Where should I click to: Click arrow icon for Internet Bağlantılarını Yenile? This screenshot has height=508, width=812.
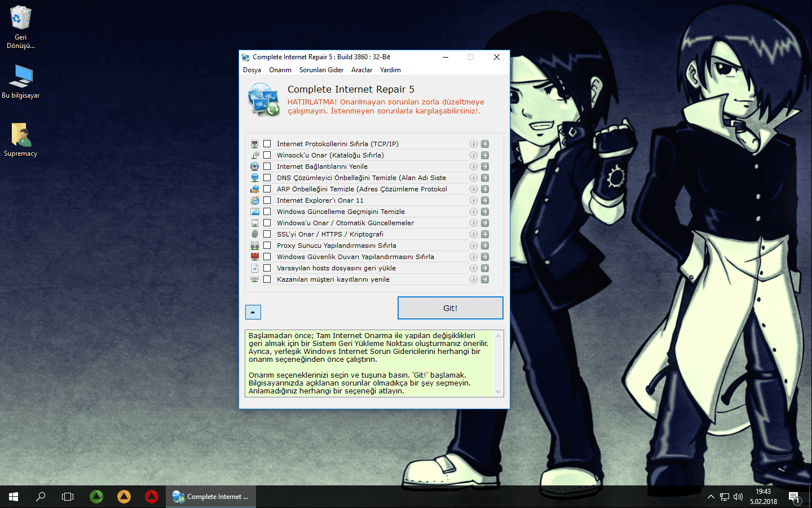pyautogui.click(x=485, y=167)
